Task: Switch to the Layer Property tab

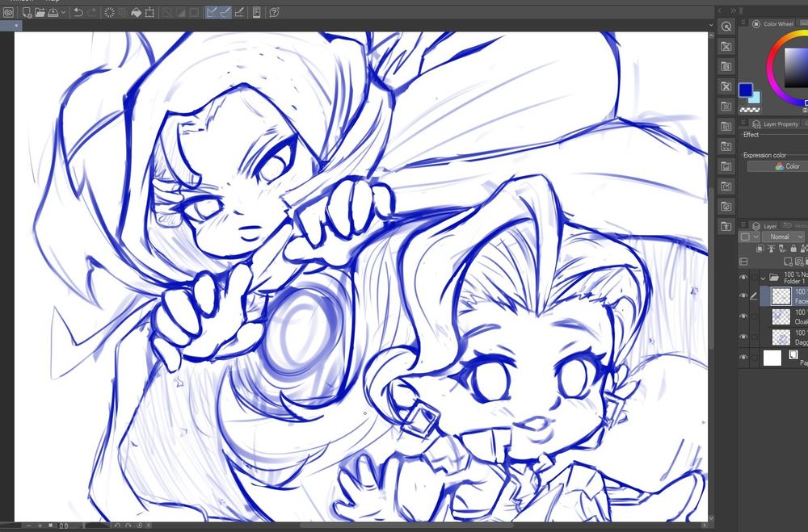Action: point(775,124)
